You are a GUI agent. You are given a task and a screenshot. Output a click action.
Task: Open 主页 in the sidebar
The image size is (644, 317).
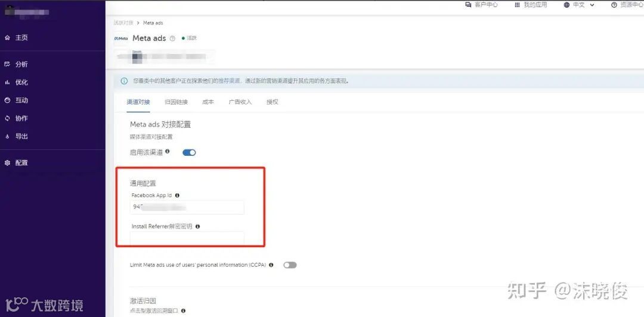point(21,38)
